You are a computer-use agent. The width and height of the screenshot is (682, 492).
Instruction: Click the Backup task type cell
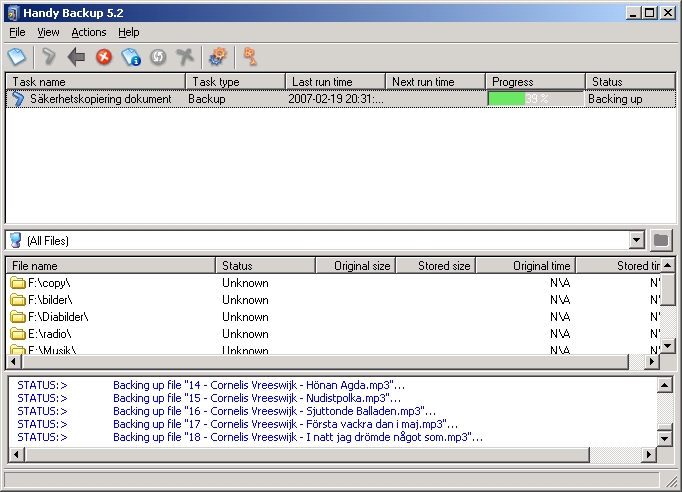(x=207, y=99)
